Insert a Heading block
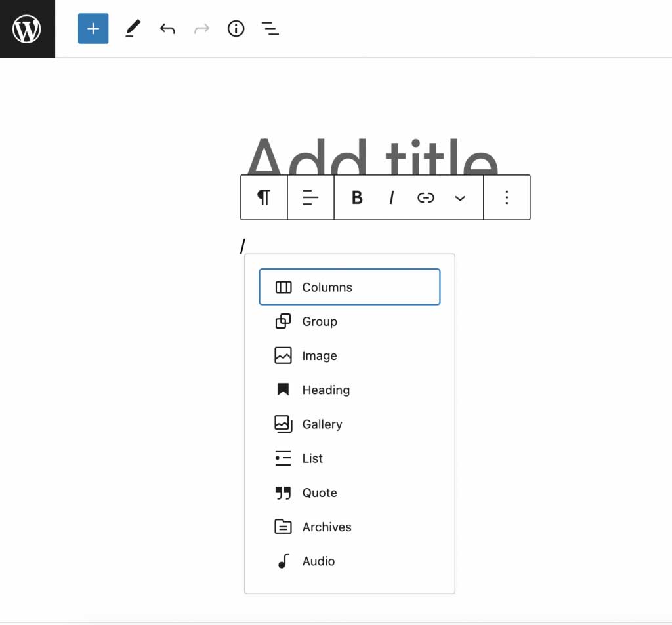Screen dimensions: 672x625 (x=350, y=390)
